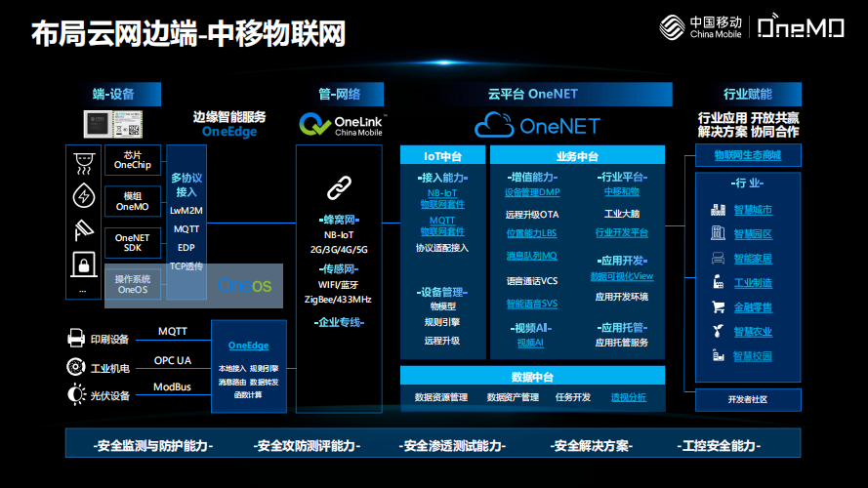Open the 中移和物 link

[x=621, y=191]
